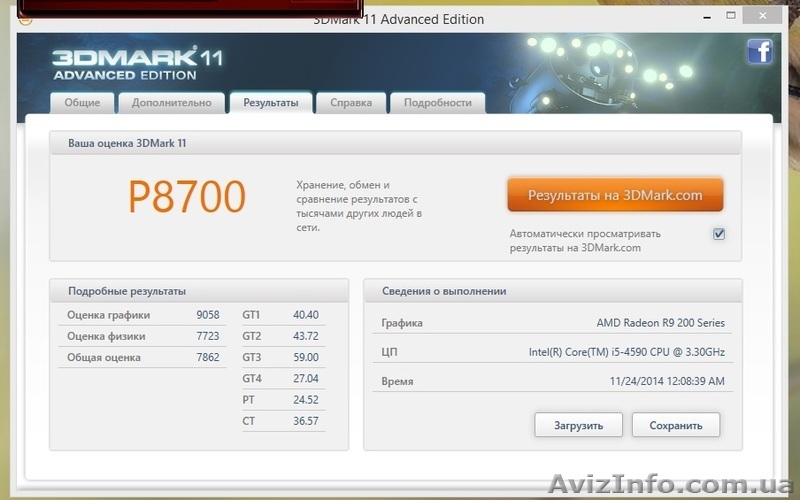Viewport: 800px width, 500px height.
Task: Click the Оценка физики label
Action: point(106,336)
